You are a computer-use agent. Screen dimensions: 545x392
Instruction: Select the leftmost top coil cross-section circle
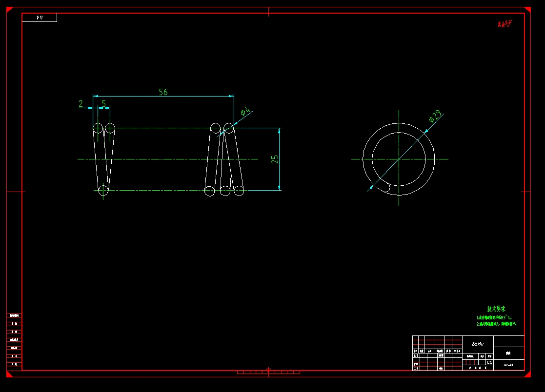point(98,128)
